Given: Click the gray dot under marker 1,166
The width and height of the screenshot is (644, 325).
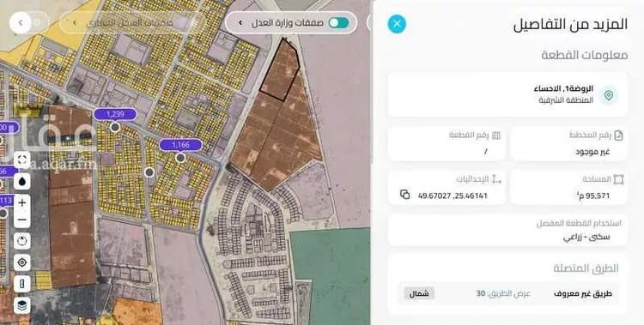Looking at the screenshot, I should [x=180, y=158].
